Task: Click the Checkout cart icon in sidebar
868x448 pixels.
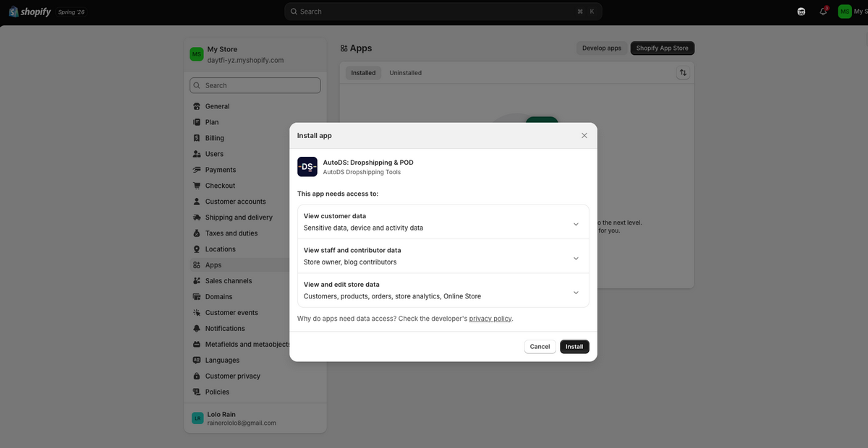Action: [x=197, y=186]
